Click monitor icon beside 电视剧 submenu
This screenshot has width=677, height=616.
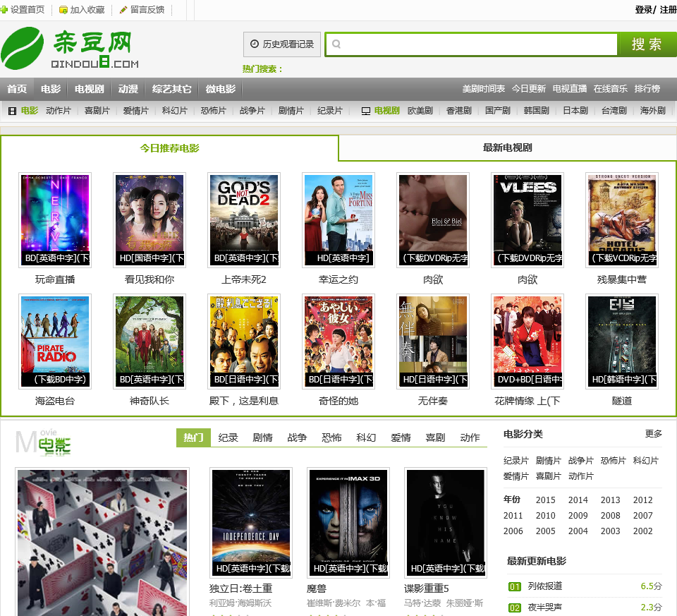[x=366, y=111]
